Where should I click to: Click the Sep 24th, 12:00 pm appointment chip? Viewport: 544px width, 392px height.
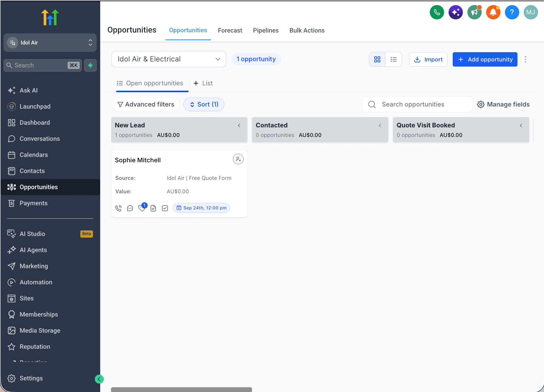[201, 208]
